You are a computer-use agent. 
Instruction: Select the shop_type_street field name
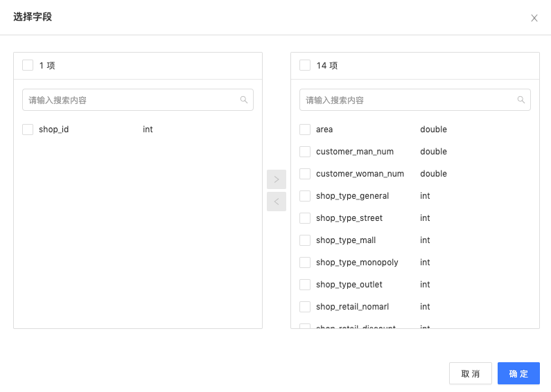(x=349, y=217)
